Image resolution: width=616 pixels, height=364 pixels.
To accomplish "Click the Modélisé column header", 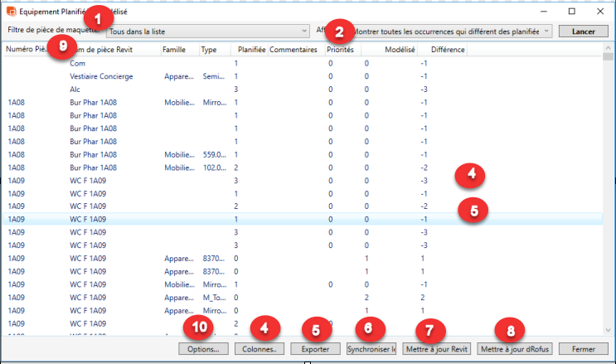I will click(400, 50).
